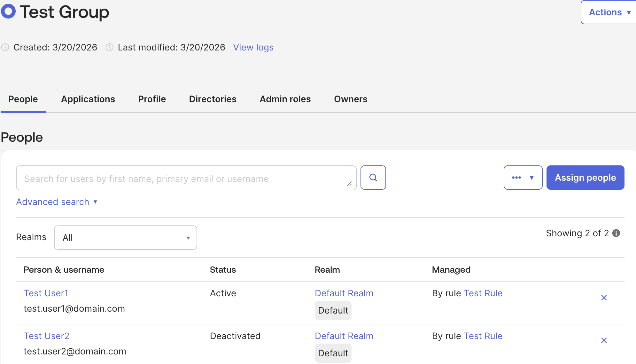This screenshot has width=636, height=364.
Task: Open the View logs link
Action: (x=253, y=47)
